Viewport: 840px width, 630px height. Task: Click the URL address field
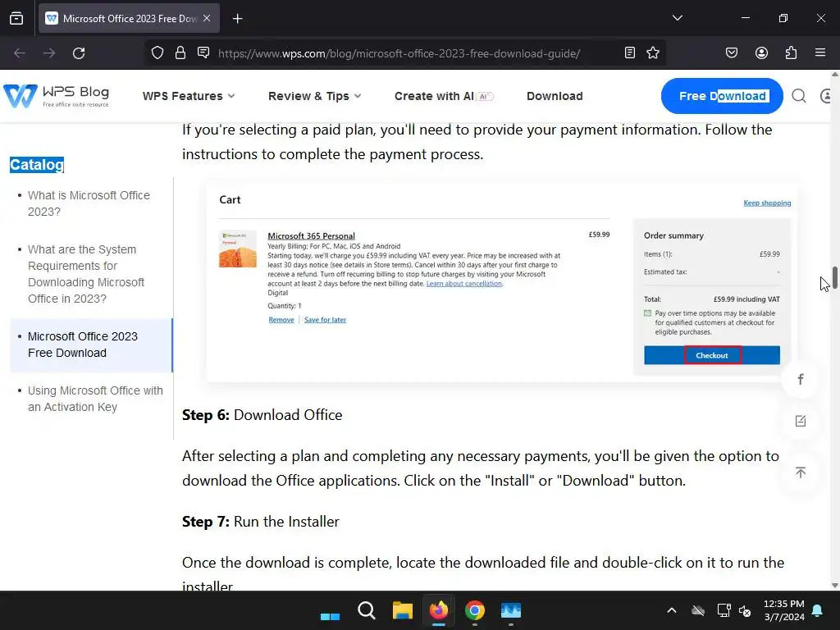(x=399, y=53)
